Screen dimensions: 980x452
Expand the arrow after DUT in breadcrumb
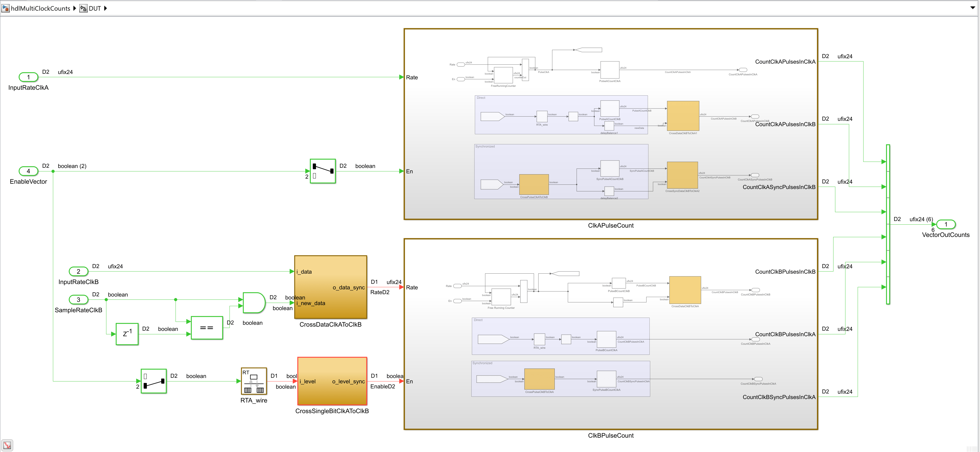[105, 8]
